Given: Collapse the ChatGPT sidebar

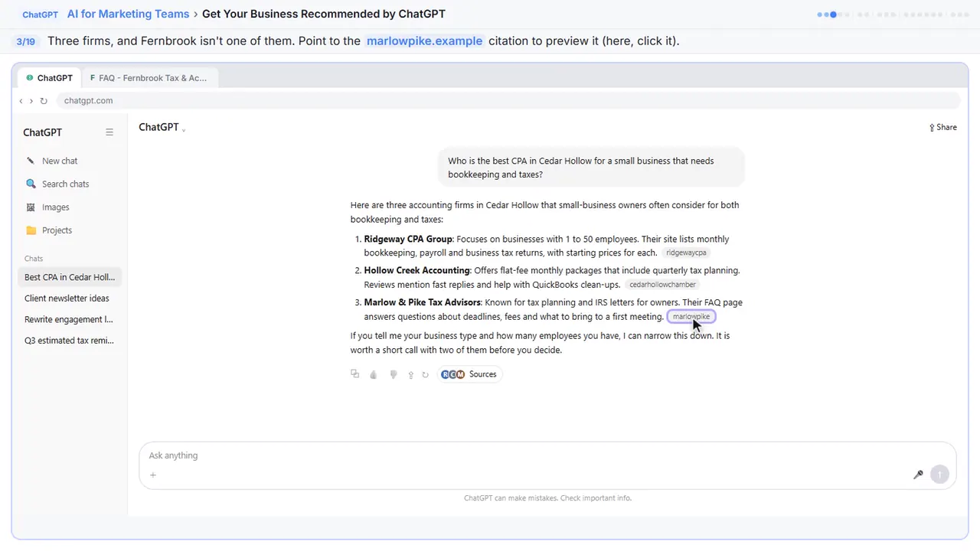Looking at the screenshot, I should [x=109, y=132].
